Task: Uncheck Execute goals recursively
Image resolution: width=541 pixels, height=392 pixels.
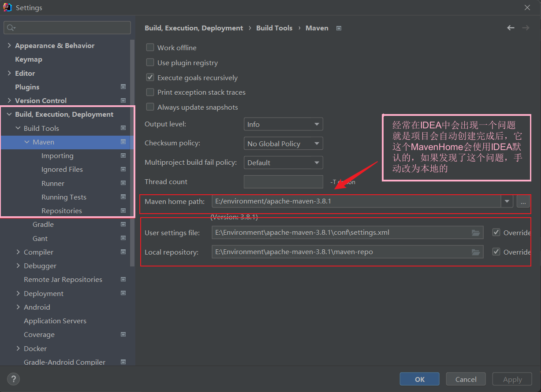Action: pos(150,78)
